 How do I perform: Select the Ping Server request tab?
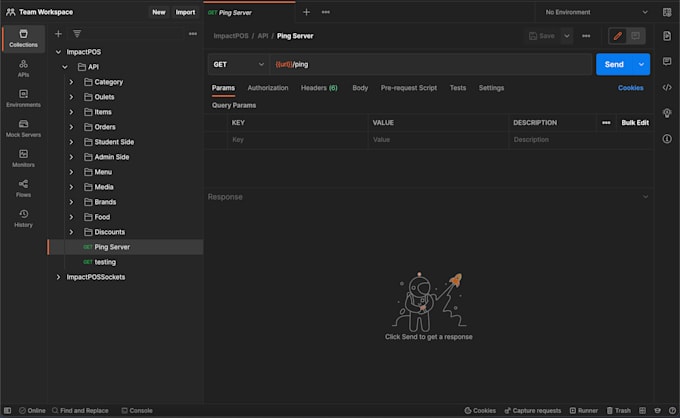point(249,13)
